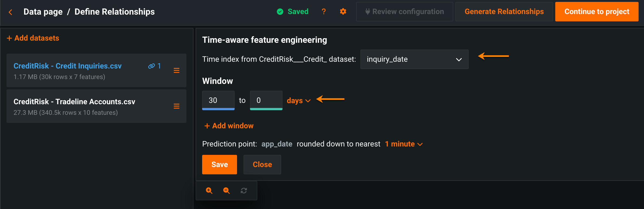Image resolution: width=644 pixels, height=209 pixels.
Task: Click the relationship link icon on Credit Inquiries
Action: (152, 66)
